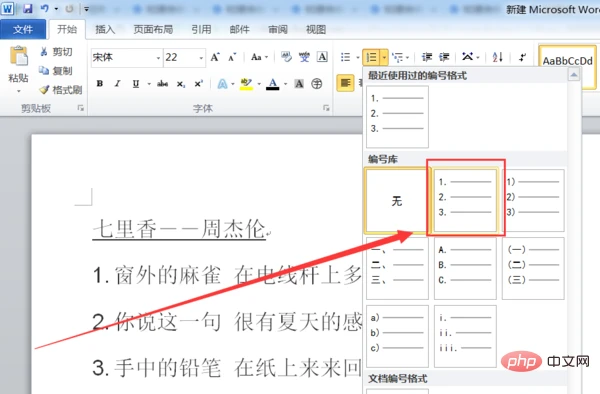
Task: Toggle Italic formatting
Action: tap(117, 83)
